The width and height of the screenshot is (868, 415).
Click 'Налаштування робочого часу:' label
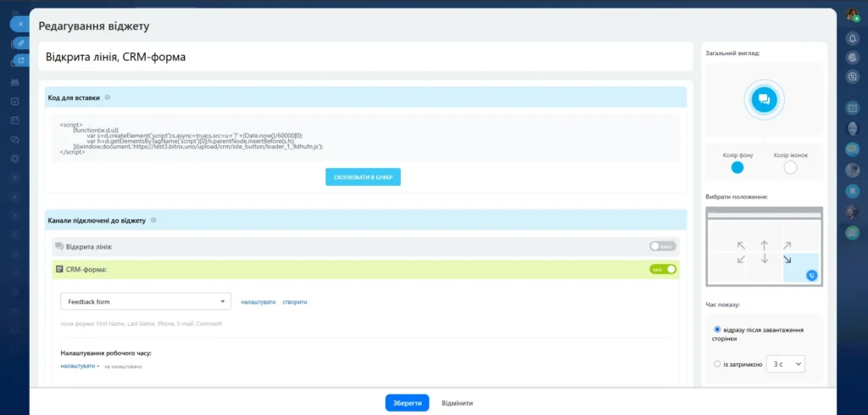click(106, 353)
